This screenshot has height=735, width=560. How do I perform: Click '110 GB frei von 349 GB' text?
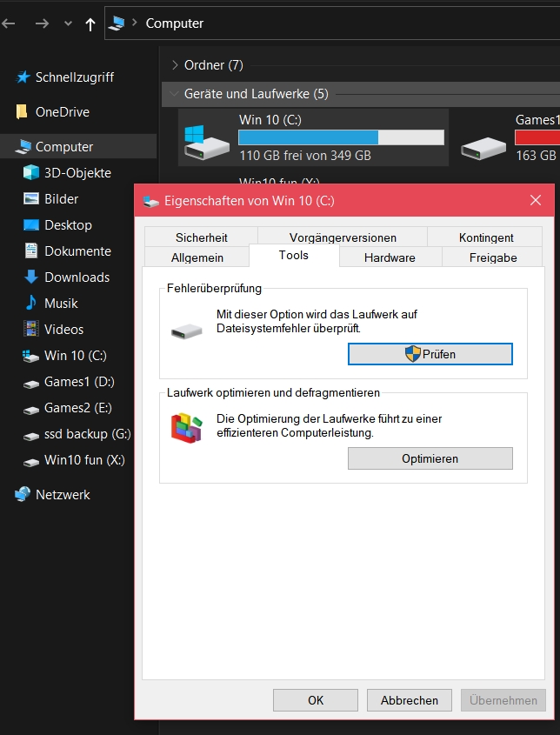click(x=305, y=156)
